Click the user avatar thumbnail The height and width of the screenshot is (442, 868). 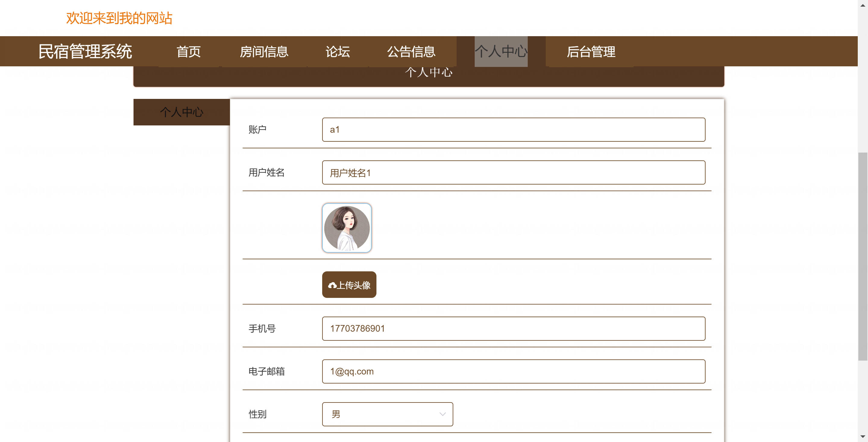pyautogui.click(x=347, y=228)
